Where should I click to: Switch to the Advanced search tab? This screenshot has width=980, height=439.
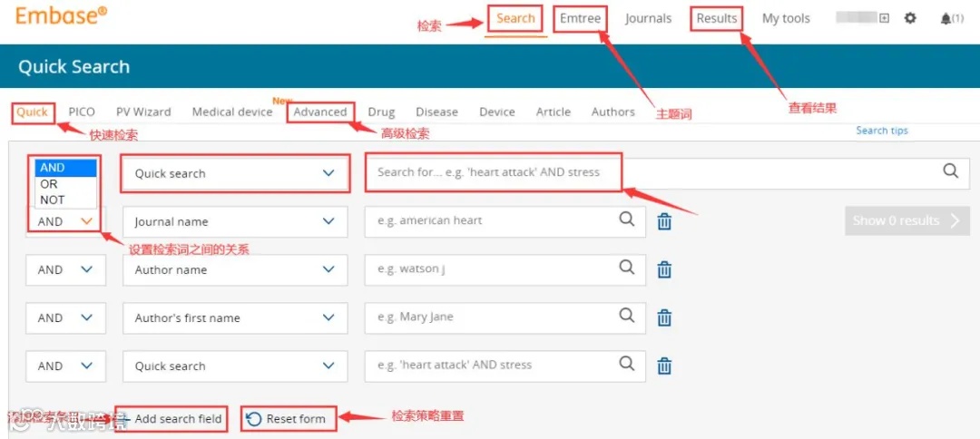320,112
